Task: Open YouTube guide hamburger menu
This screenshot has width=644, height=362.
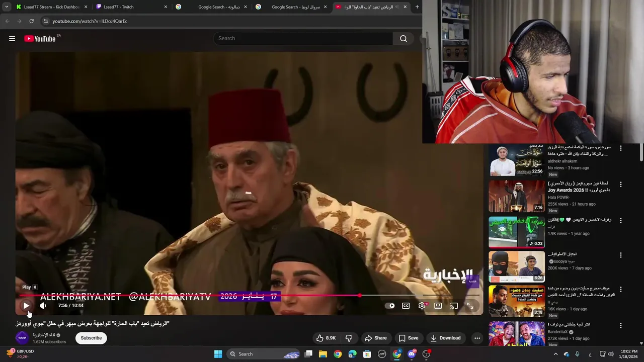Action: click(x=12, y=39)
